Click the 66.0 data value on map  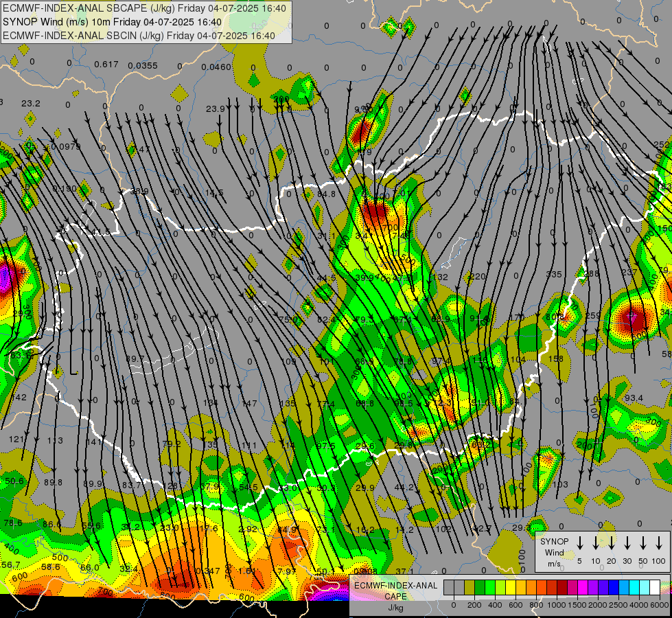pyautogui.click(x=89, y=567)
